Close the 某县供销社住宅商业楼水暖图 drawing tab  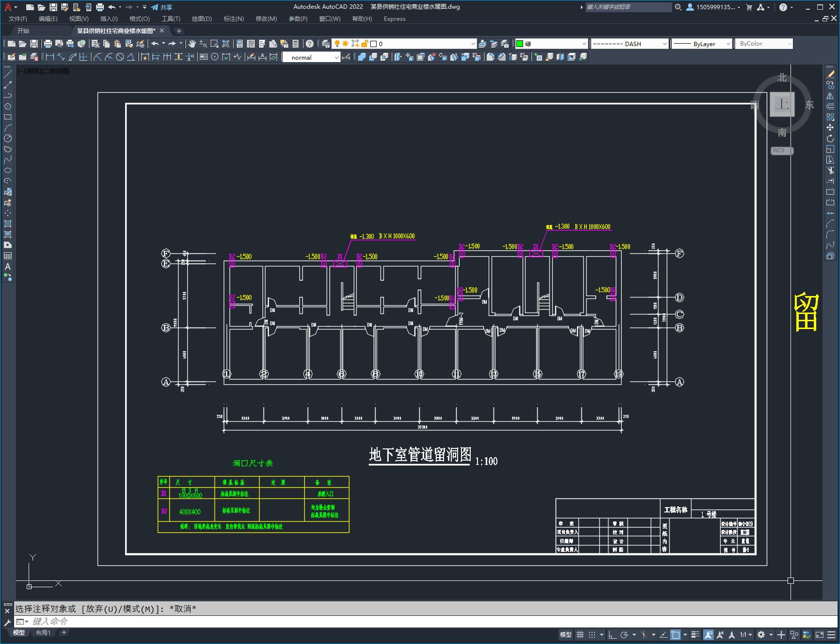click(162, 31)
